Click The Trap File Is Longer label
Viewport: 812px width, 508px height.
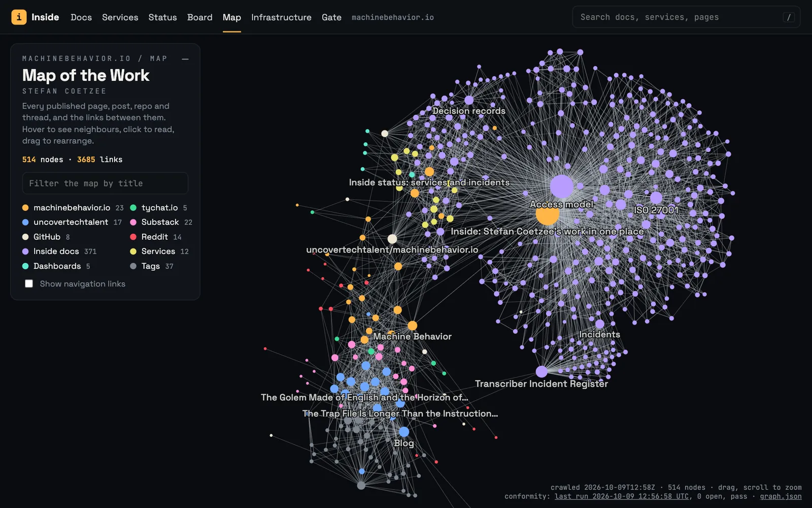point(400,414)
